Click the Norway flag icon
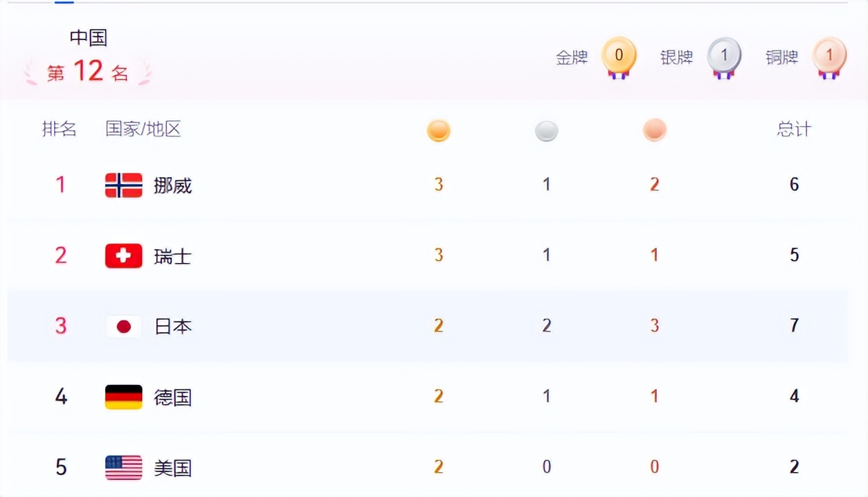The height and width of the screenshot is (497, 868). pos(123,185)
